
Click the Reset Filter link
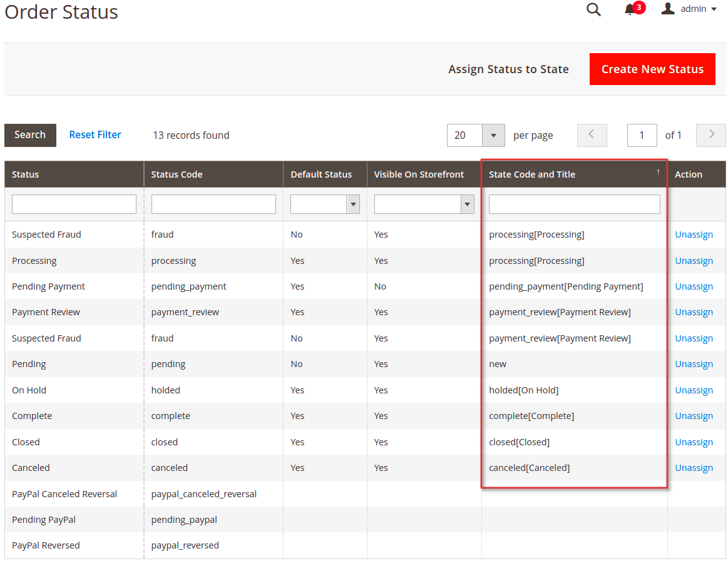(95, 134)
